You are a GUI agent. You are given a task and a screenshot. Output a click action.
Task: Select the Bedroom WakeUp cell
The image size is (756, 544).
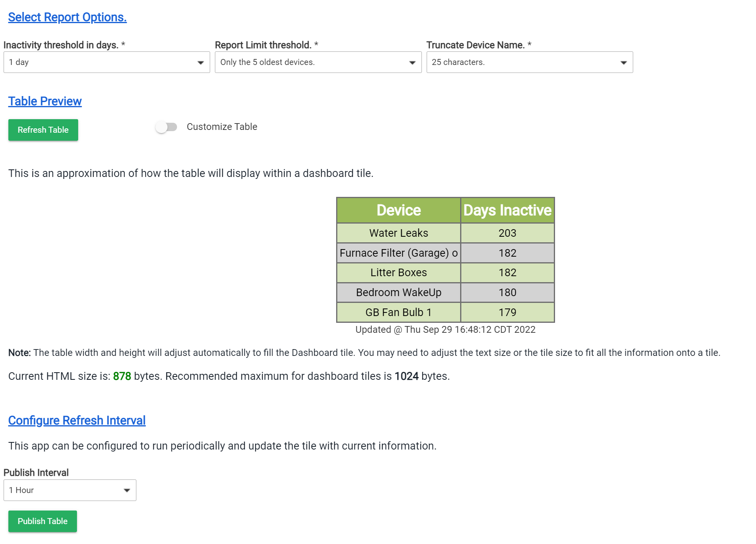399,293
